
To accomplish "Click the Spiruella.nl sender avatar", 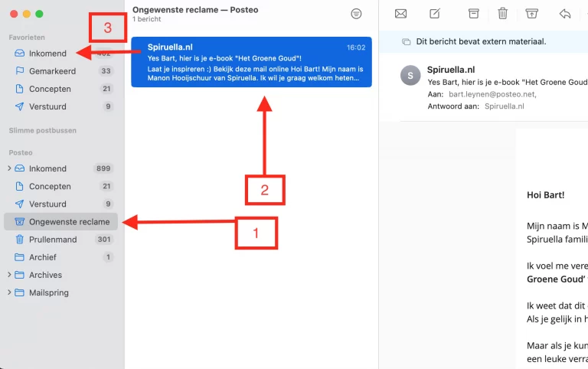I will (410, 75).
